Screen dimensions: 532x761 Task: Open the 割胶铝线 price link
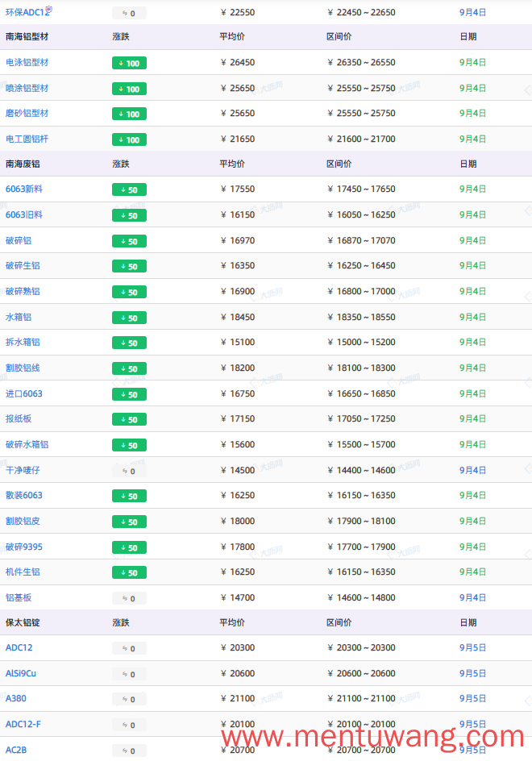[23, 368]
